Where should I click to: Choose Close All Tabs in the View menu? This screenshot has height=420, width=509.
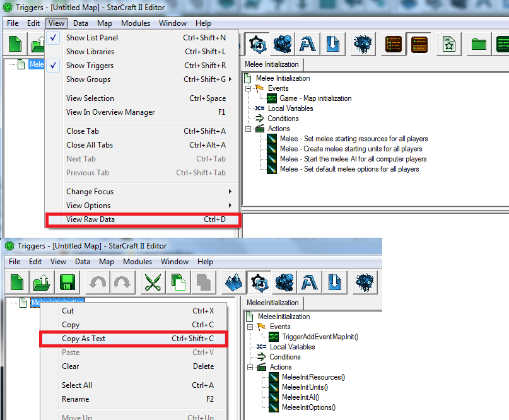(142, 145)
